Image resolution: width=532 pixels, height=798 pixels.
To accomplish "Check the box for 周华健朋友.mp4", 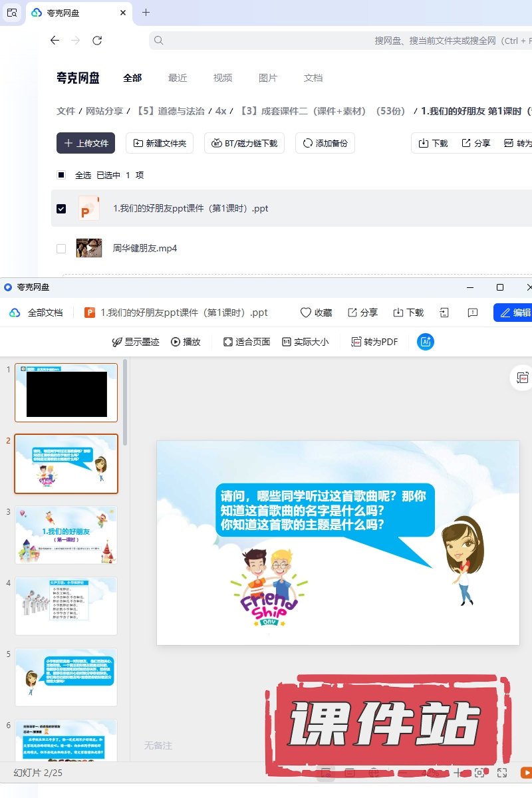I will point(61,249).
